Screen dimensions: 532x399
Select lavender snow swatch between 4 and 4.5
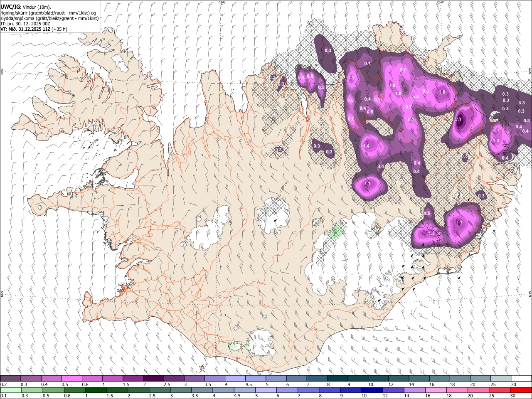[235, 378]
